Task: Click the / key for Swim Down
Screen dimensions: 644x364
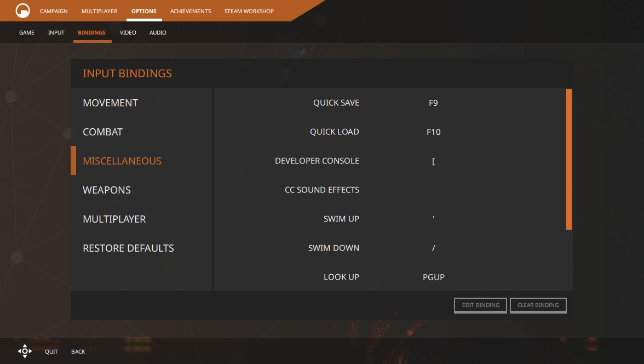Action: 433,248
